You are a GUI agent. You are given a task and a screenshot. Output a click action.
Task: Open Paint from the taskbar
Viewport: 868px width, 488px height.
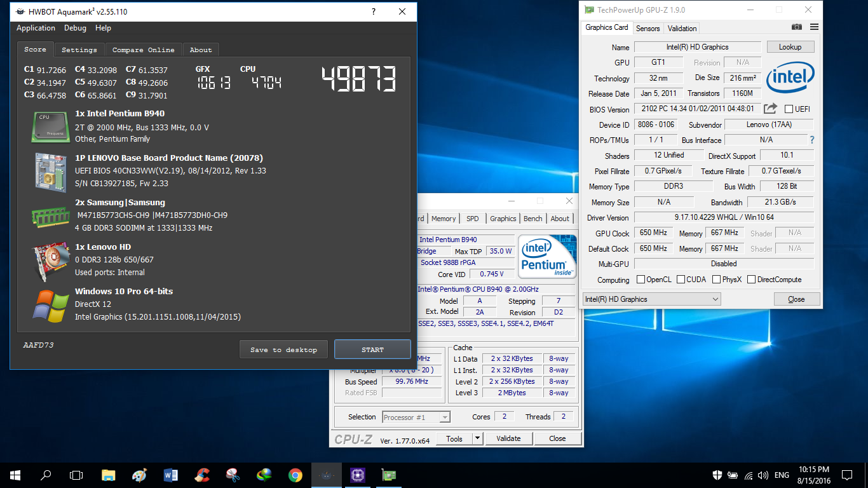click(x=140, y=475)
